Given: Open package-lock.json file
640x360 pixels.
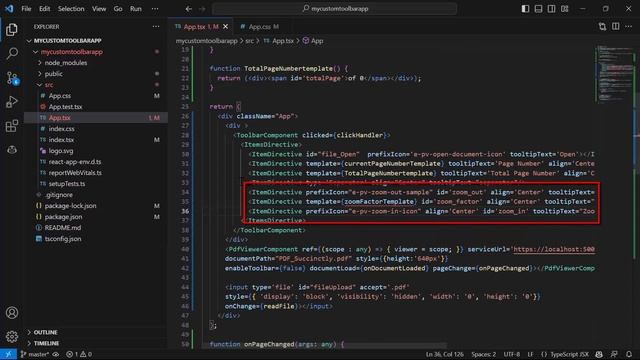Looking at the screenshot, I should (70, 206).
